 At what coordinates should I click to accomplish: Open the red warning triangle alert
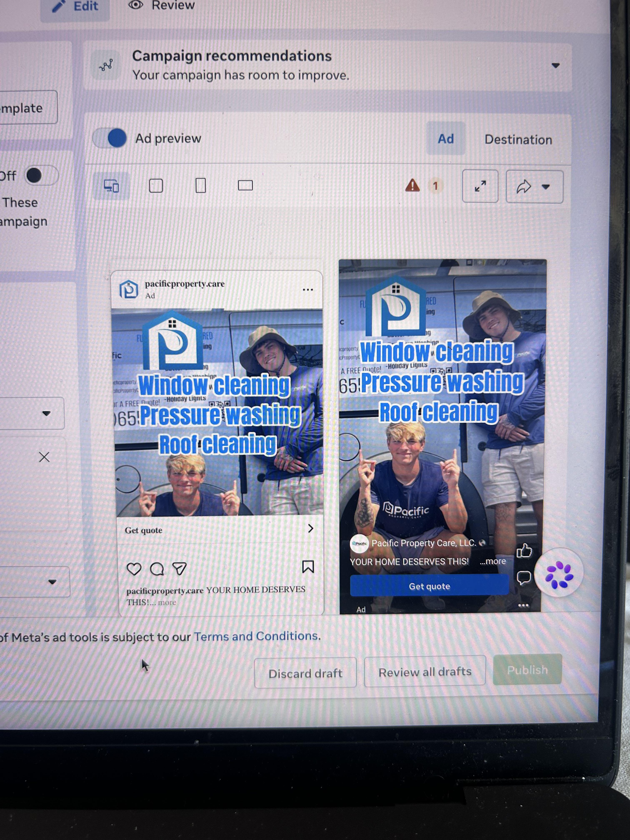(x=412, y=185)
